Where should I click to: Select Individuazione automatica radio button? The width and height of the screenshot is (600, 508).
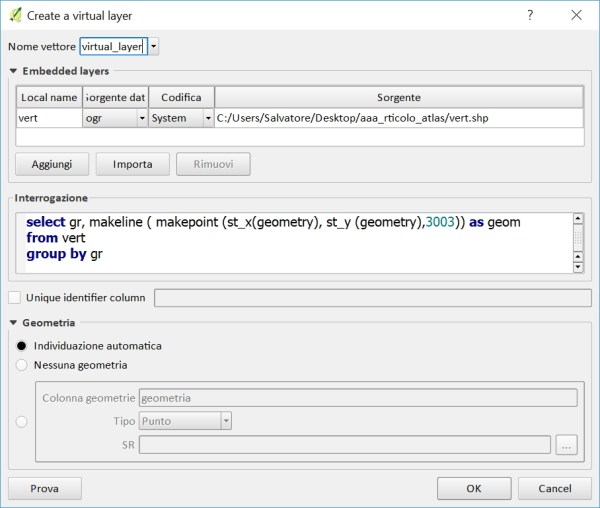[x=22, y=345]
